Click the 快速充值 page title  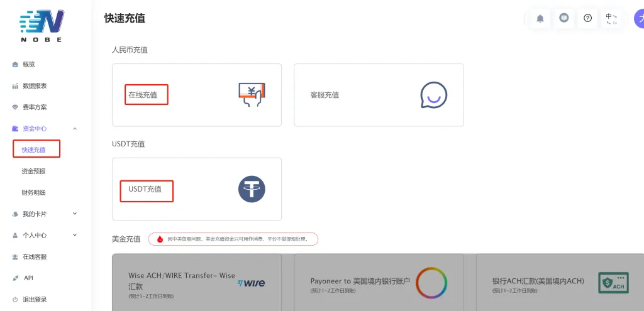point(125,18)
